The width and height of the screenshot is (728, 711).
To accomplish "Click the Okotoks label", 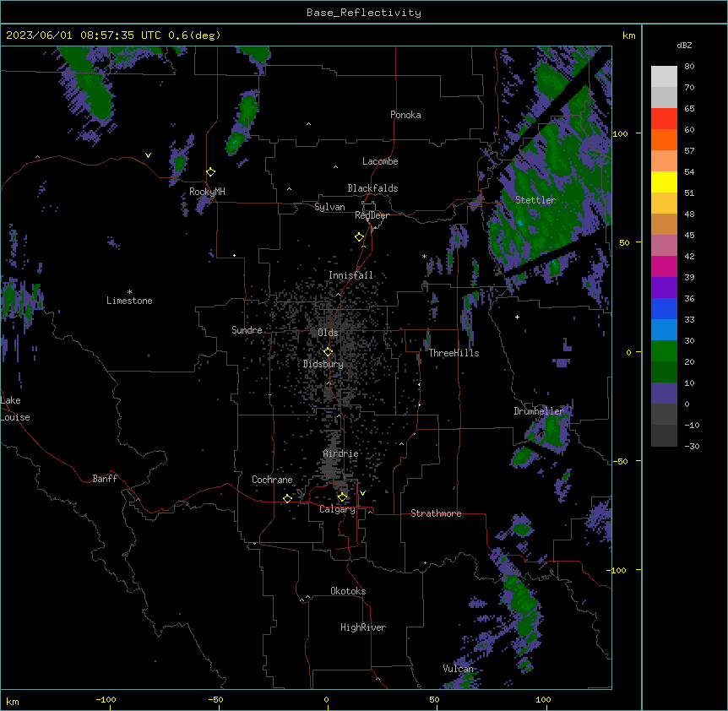I will 348,591.
